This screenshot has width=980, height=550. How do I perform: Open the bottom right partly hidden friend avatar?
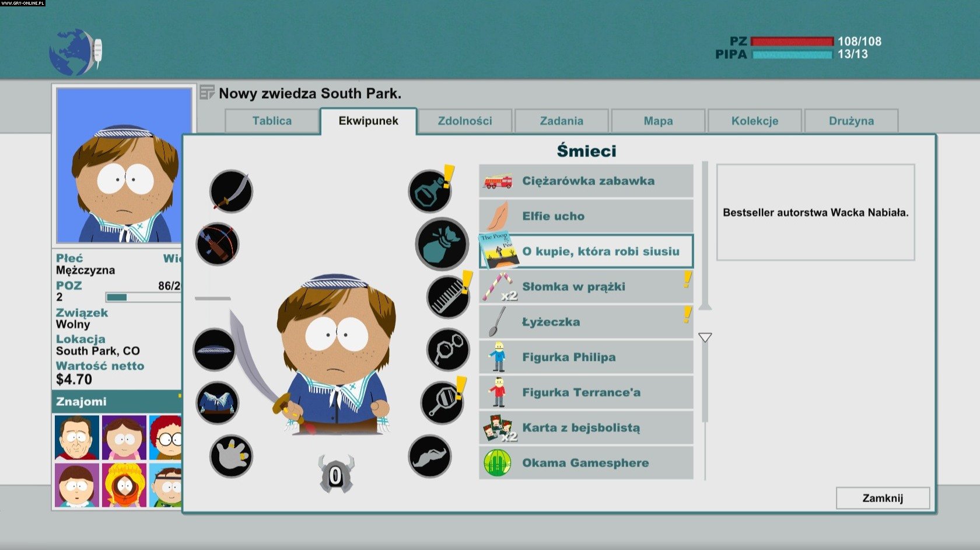pyautogui.click(x=165, y=485)
